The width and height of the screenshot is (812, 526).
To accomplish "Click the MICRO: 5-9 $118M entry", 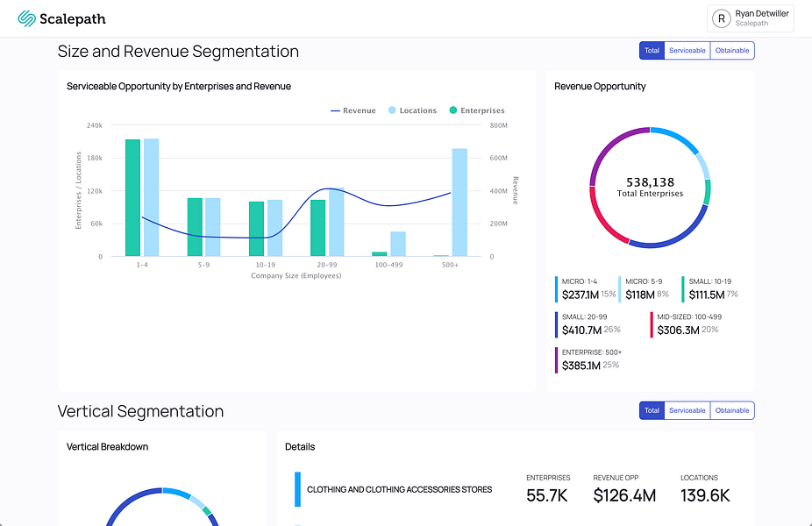I will tap(644, 289).
